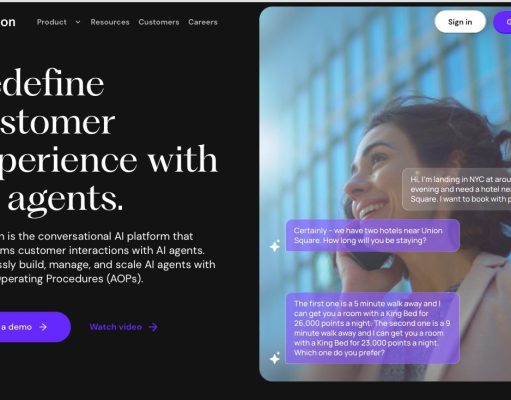Click the 'customer experience with agents' headline
The image size is (511, 400).
tap(108, 140)
